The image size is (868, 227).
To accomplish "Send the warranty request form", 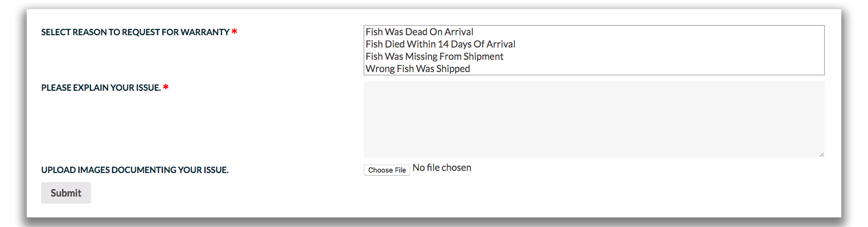I will 66,193.
